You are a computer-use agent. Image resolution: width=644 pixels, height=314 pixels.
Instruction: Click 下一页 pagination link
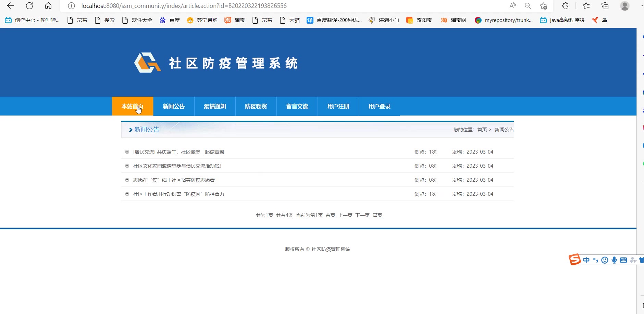362,215
